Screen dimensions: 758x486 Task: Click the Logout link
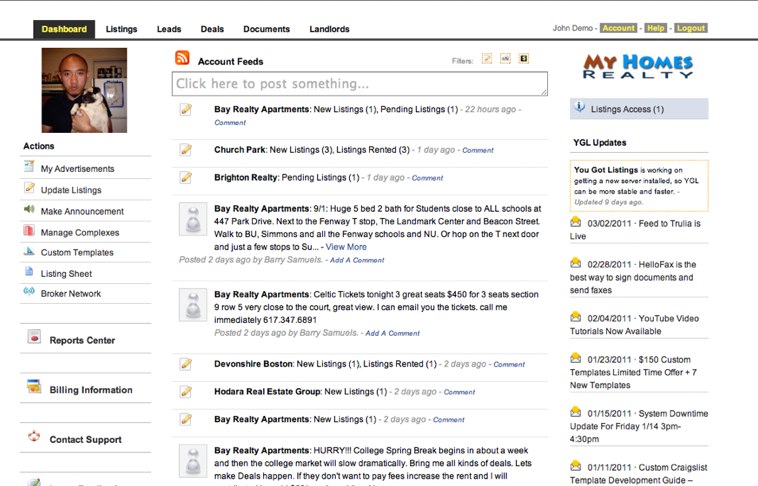(691, 28)
